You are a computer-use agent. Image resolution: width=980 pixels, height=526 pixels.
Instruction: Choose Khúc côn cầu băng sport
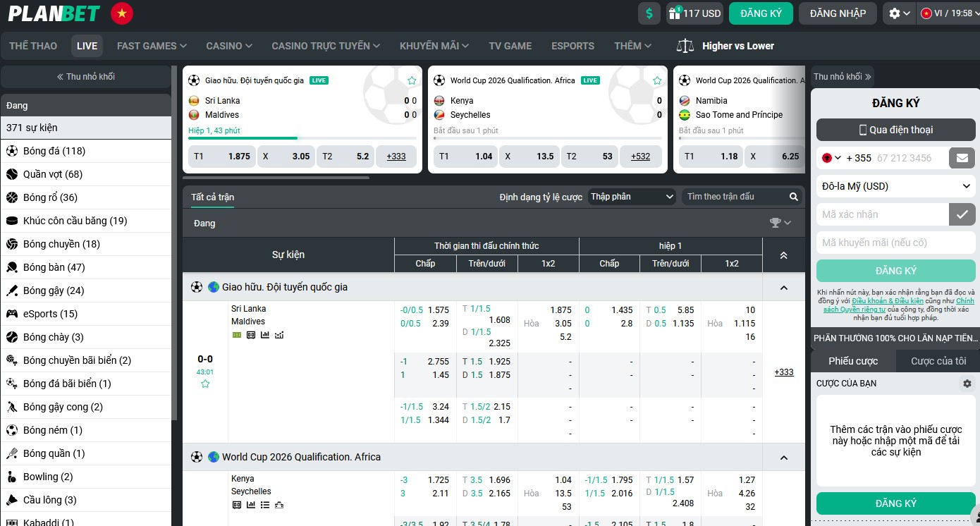click(x=86, y=221)
